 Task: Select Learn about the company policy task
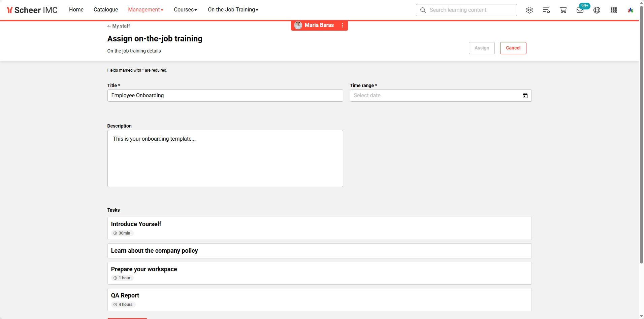pyautogui.click(x=319, y=251)
